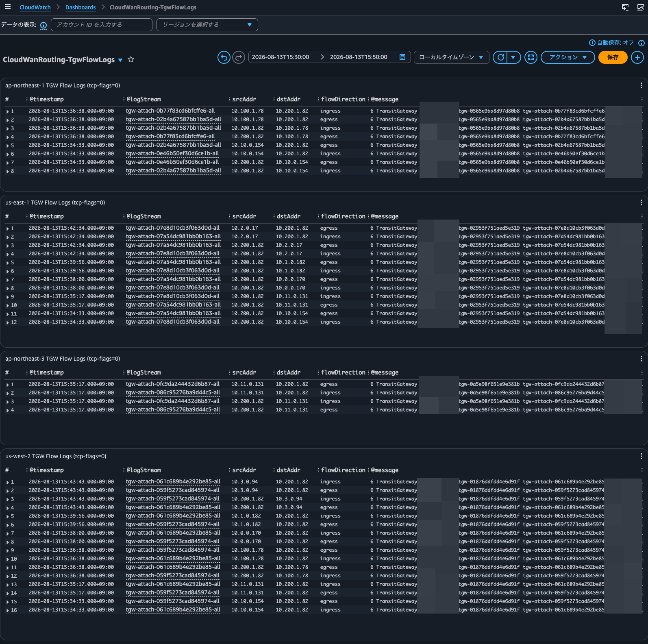
Task: Enter fullscreen dashboard mode
Action: (531, 57)
